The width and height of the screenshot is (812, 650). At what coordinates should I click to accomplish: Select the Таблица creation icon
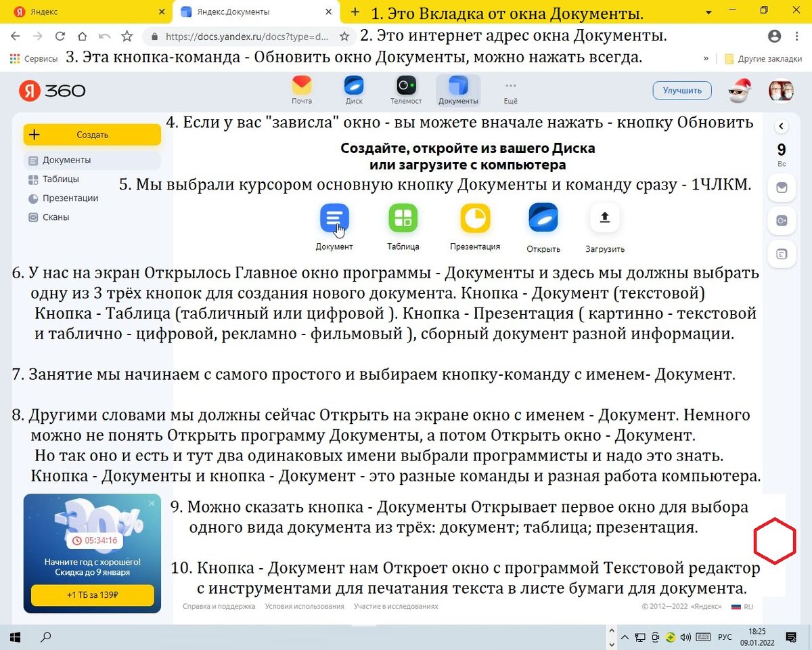403,218
